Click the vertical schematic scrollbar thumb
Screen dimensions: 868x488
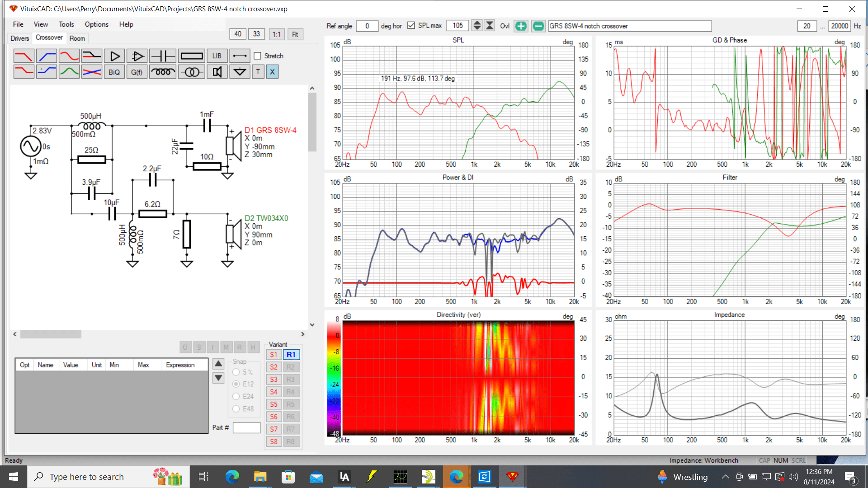pos(312,122)
